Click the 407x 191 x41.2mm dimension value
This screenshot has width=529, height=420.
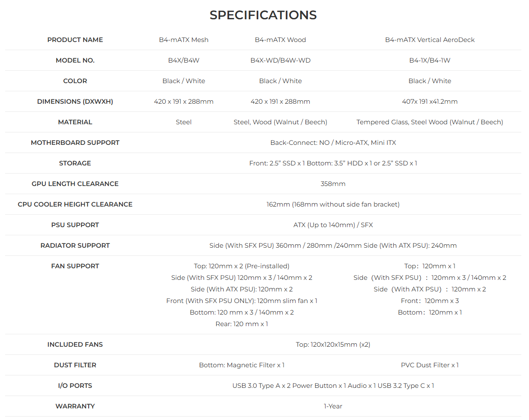tap(430, 102)
